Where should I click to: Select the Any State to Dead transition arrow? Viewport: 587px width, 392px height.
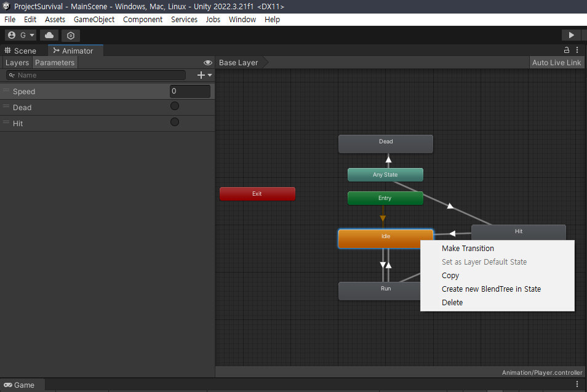[x=389, y=160]
